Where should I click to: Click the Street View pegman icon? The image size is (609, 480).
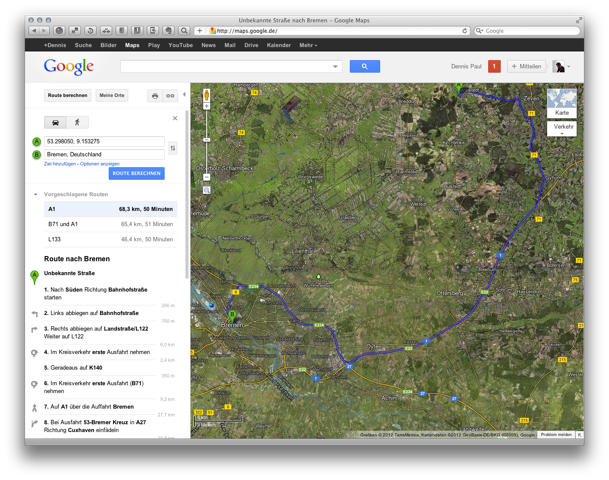(x=207, y=98)
